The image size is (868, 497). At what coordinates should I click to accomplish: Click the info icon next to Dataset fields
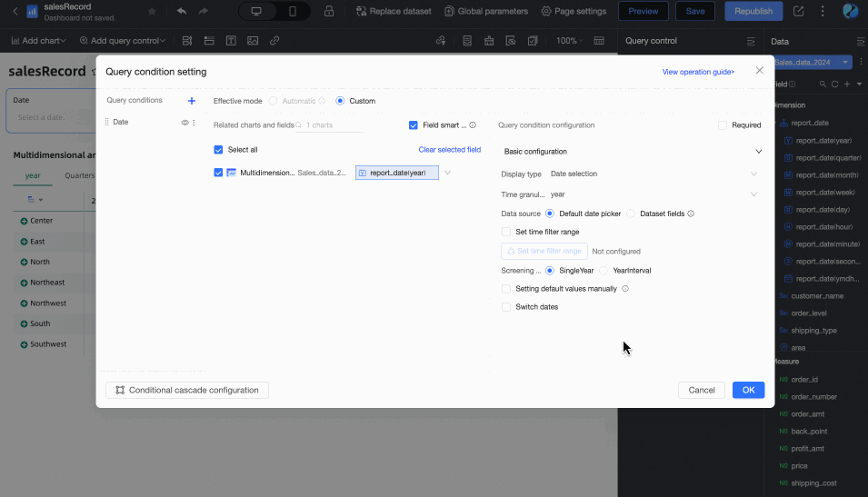point(691,214)
